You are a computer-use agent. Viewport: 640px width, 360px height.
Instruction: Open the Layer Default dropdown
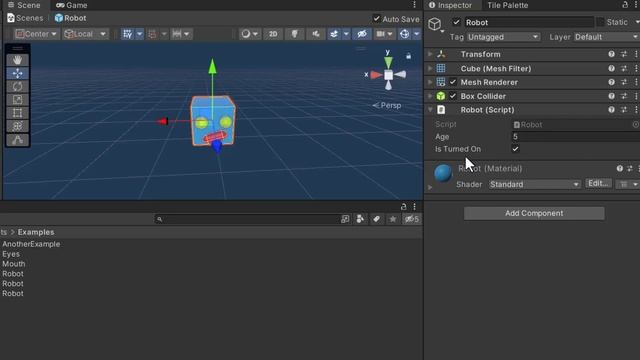606,37
